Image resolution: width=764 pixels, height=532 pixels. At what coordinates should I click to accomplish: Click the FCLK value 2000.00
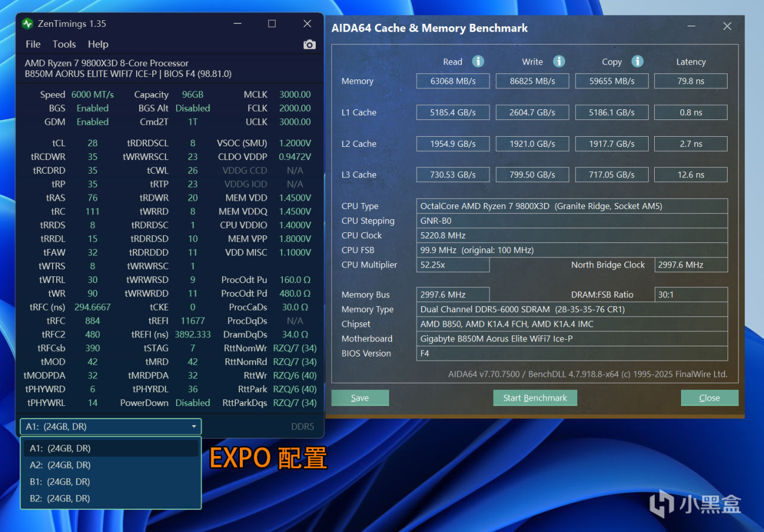click(x=295, y=108)
